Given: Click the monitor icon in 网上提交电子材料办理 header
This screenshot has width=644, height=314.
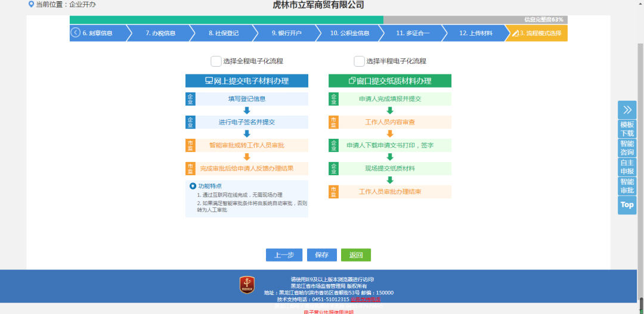Looking at the screenshot, I should tap(209, 81).
